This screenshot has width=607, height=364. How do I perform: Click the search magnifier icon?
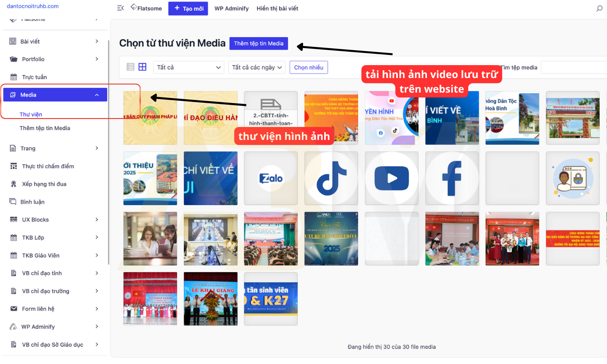(x=599, y=8)
